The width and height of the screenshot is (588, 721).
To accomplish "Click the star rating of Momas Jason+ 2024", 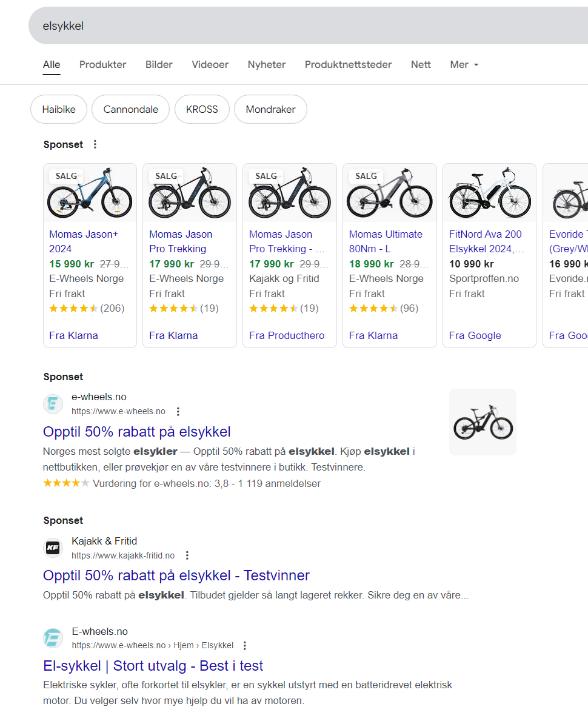I will coord(73,308).
